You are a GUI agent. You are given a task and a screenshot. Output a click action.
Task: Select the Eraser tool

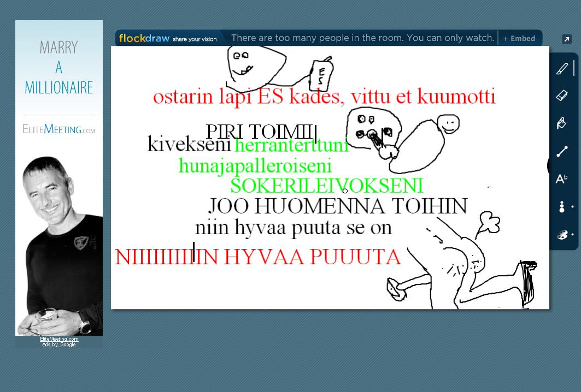(562, 96)
